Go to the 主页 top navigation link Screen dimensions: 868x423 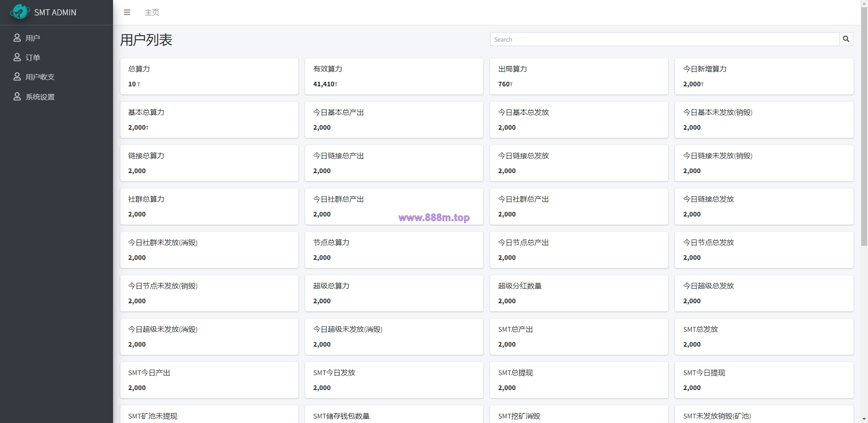click(152, 12)
